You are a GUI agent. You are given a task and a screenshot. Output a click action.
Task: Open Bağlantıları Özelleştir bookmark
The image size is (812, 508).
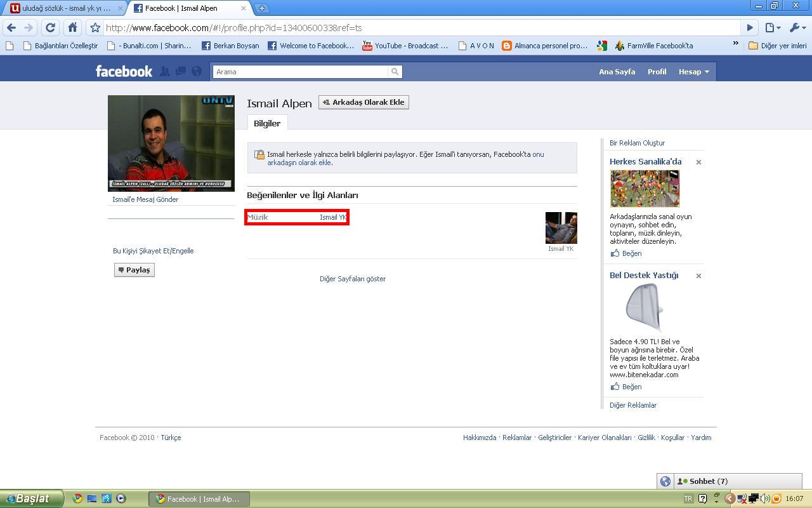[x=60, y=46]
